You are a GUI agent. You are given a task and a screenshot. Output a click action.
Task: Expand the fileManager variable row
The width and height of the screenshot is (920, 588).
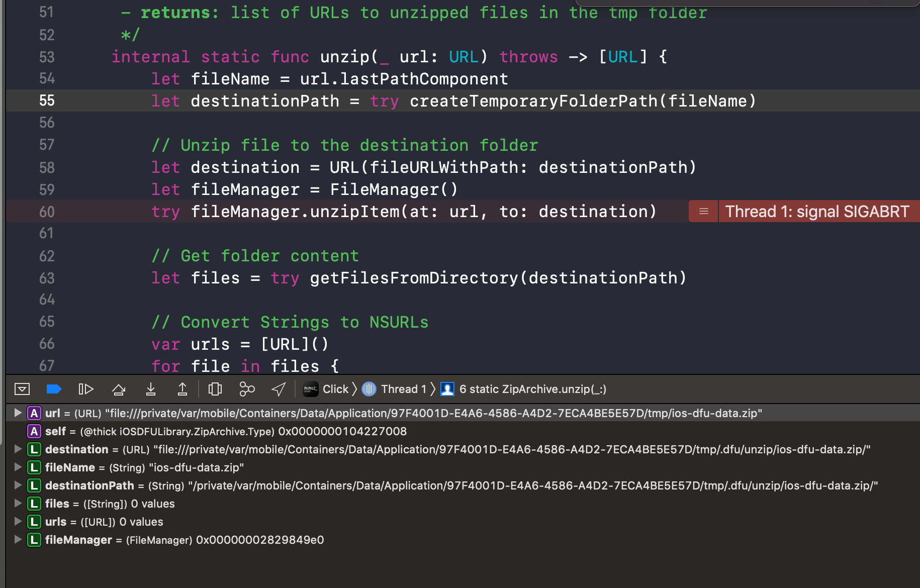(18, 540)
